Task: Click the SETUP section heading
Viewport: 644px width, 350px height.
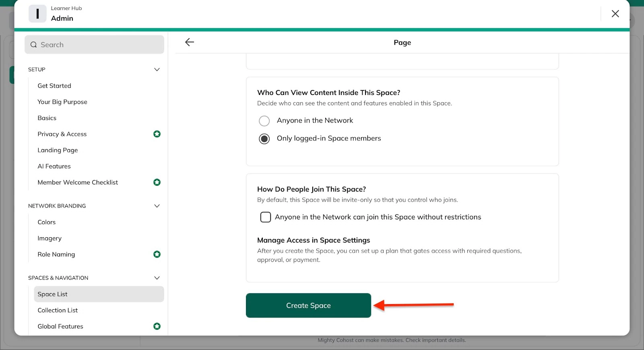Action: 37,70
